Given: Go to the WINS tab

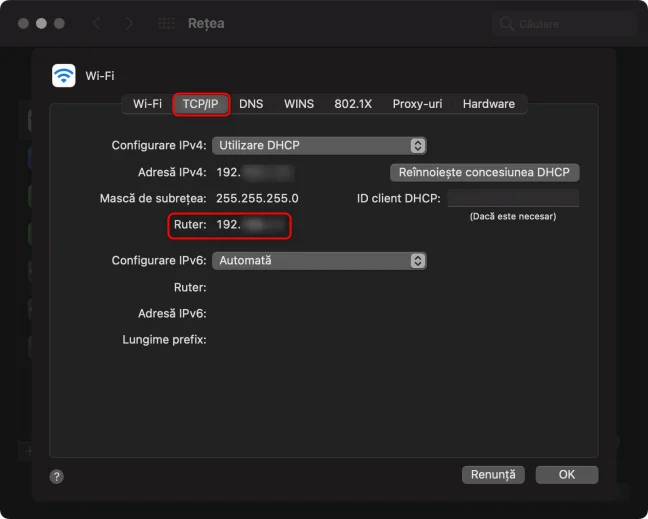Looking at the screenshot, I should 299,104.
